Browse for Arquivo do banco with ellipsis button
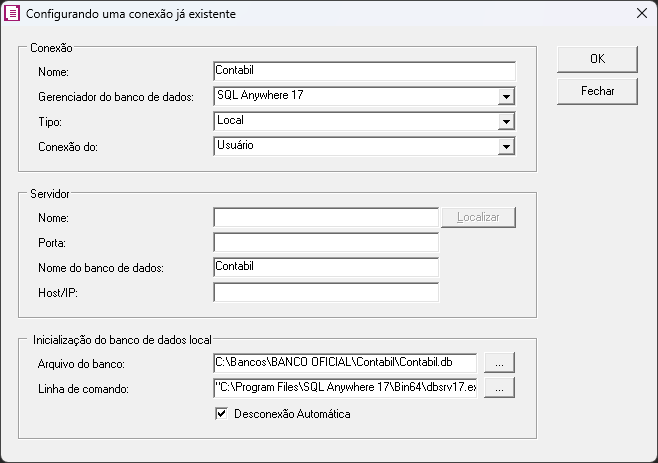The height and width of the screenshot is (463, 658). click(x=499, y=363)
